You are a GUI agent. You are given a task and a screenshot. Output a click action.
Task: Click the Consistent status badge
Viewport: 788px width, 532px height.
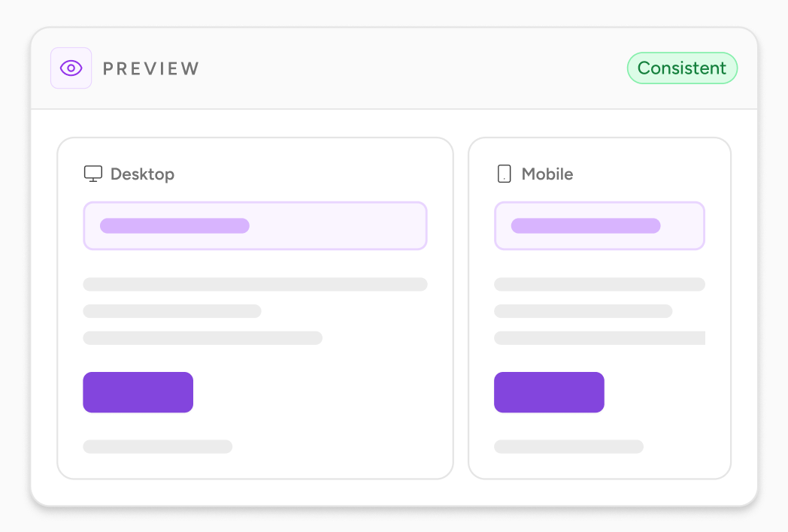pos(682,68)
